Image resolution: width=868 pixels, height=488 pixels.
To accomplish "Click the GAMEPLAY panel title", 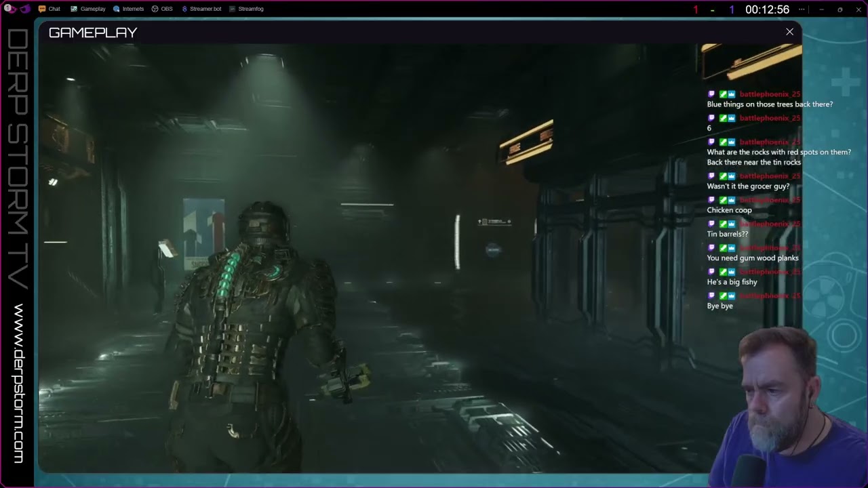I will click(x=93, y=33).
